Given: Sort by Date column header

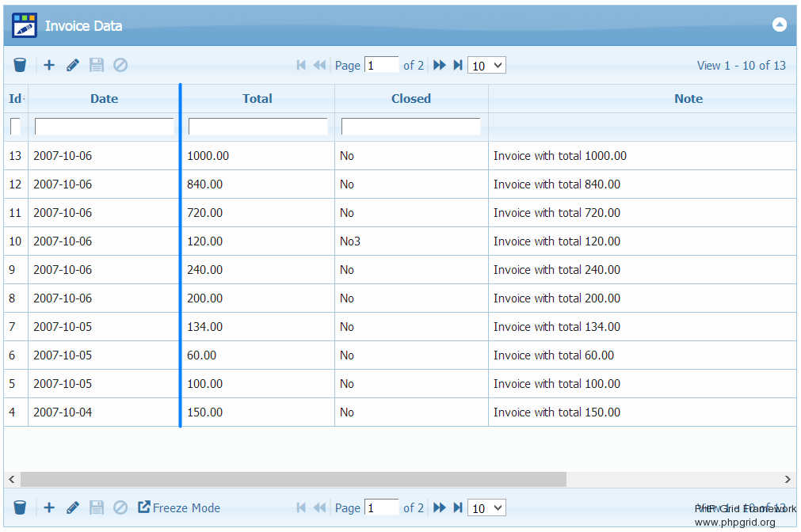Looking at the screenshot, I should [x=104, y=99].
